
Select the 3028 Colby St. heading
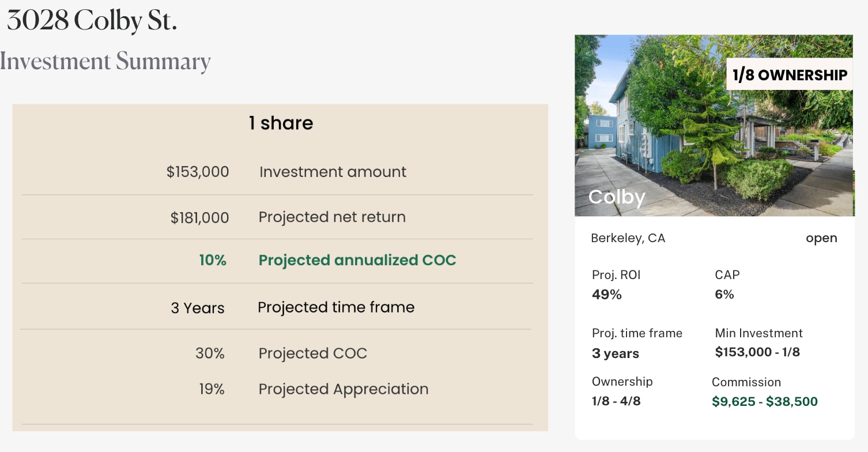point(92,21)
